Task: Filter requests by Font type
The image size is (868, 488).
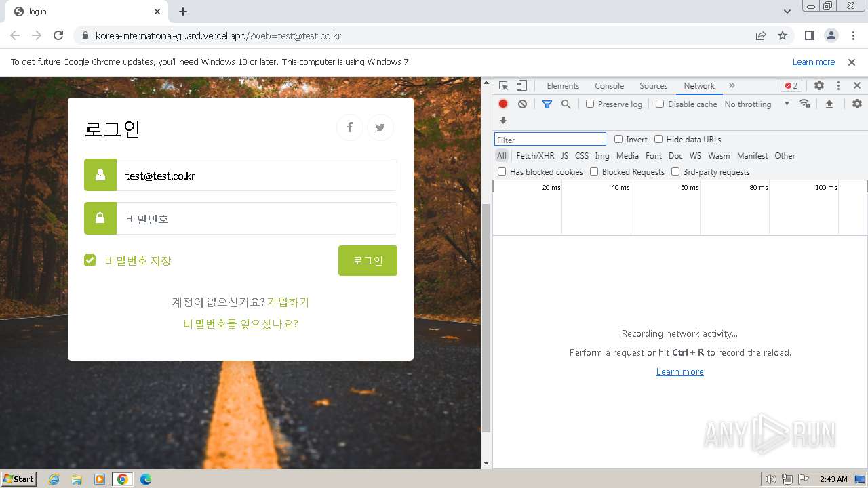Action: click(654, 155)
